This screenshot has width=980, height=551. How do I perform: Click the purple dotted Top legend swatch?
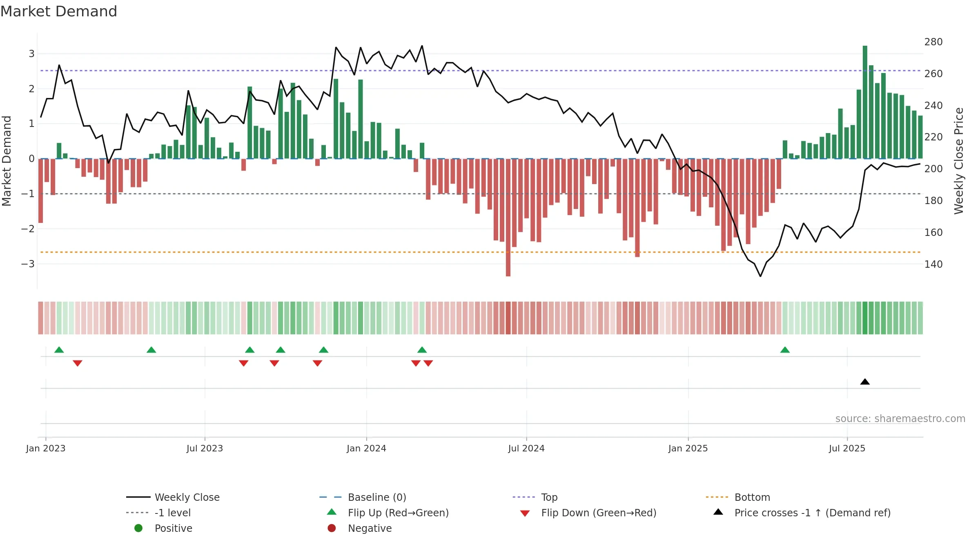click(x=524, y=497)
